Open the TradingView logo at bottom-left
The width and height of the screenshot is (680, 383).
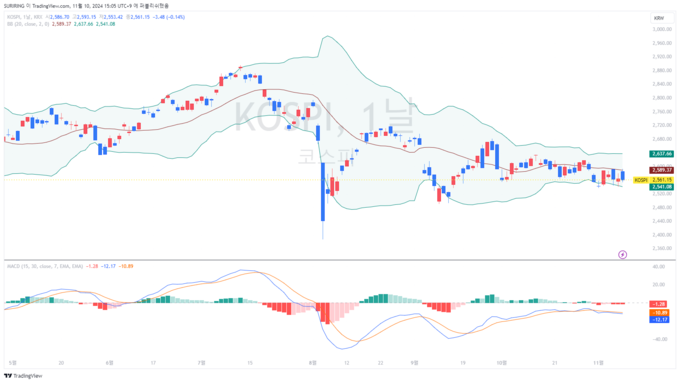23,376
